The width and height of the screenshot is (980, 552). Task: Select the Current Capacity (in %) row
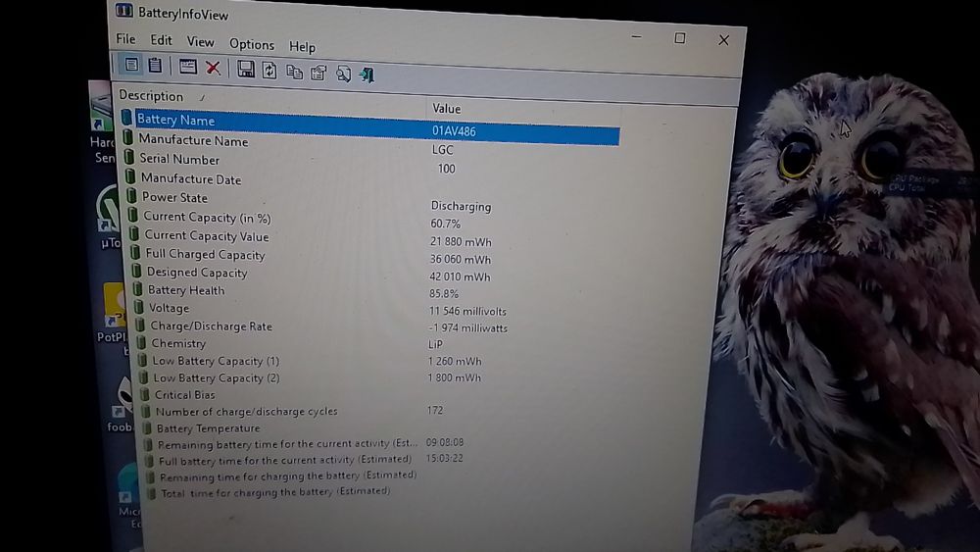pos(373,220)
